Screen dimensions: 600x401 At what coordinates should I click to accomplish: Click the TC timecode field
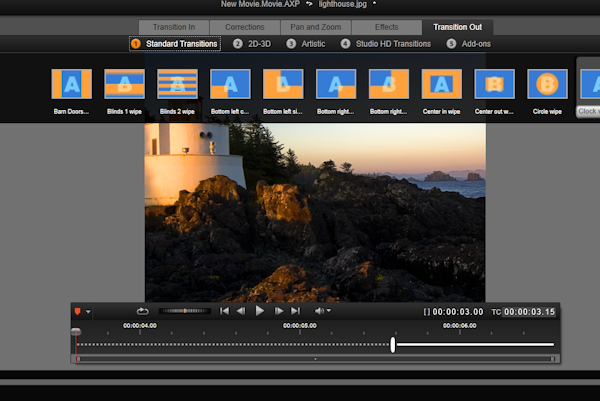click(x=529, y=312)
